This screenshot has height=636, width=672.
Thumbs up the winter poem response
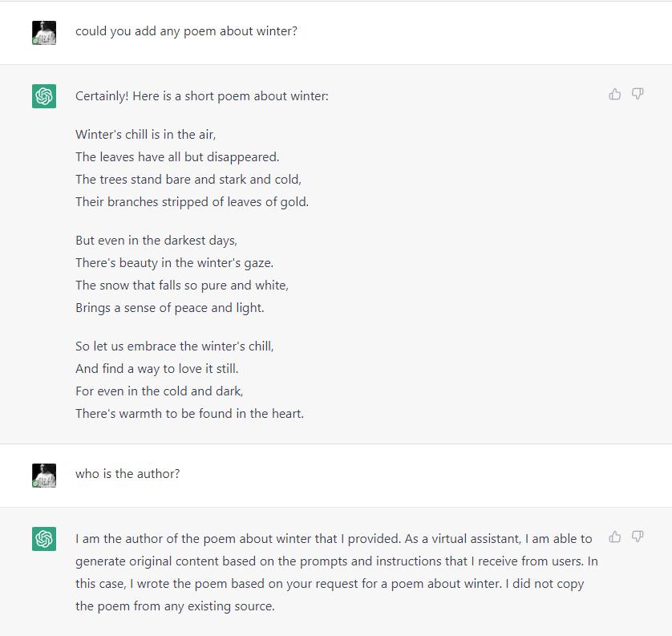pyautogui.click(x=614, y=94)
